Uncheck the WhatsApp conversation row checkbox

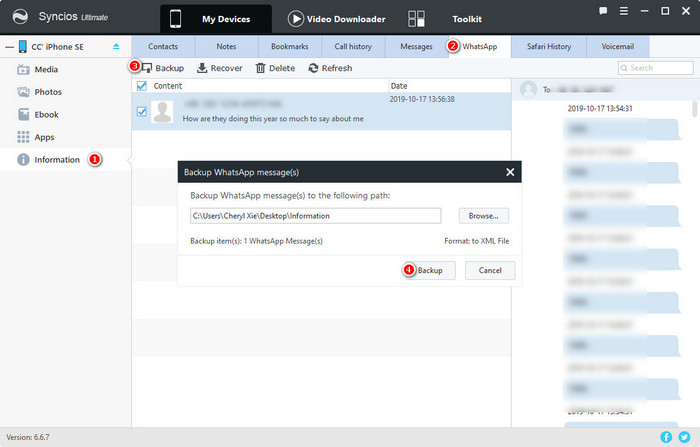pos(142,112)
